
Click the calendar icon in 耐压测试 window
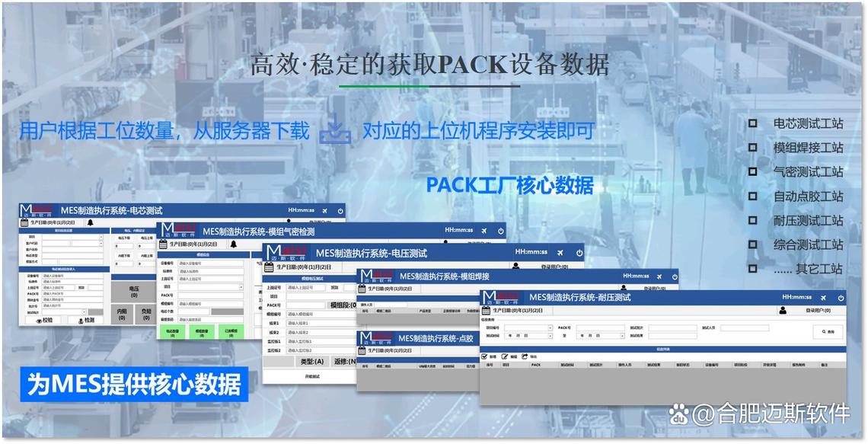click(x=486, y=311)
